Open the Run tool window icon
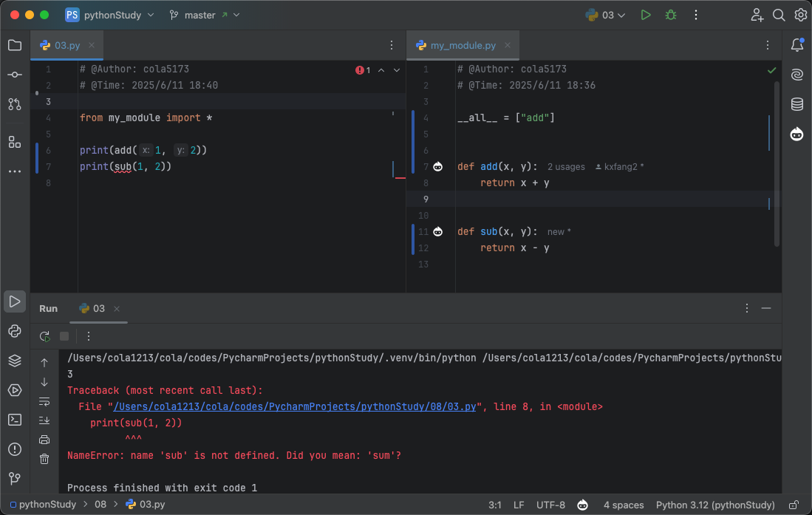The height and width of the screenshot is (515, 812). coord(15,301)
